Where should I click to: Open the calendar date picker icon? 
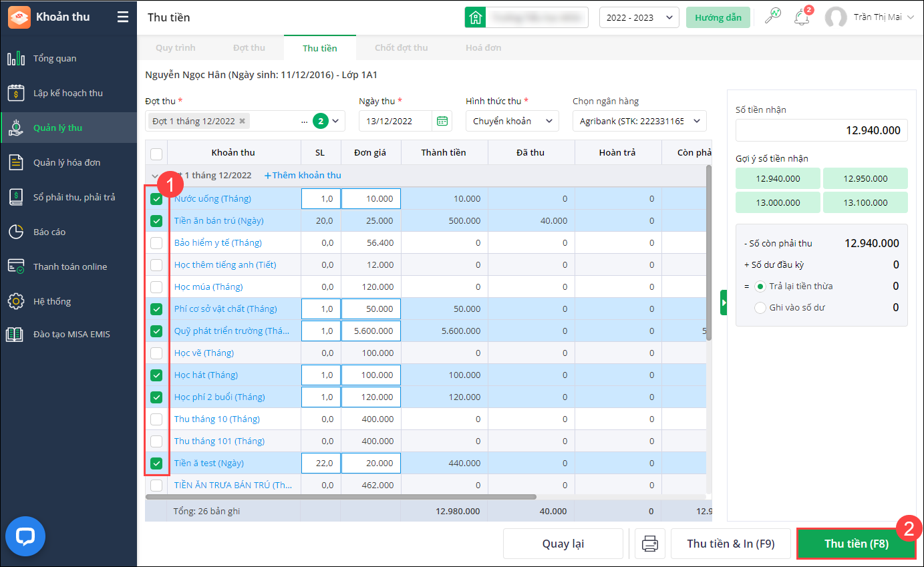[442, 121]
